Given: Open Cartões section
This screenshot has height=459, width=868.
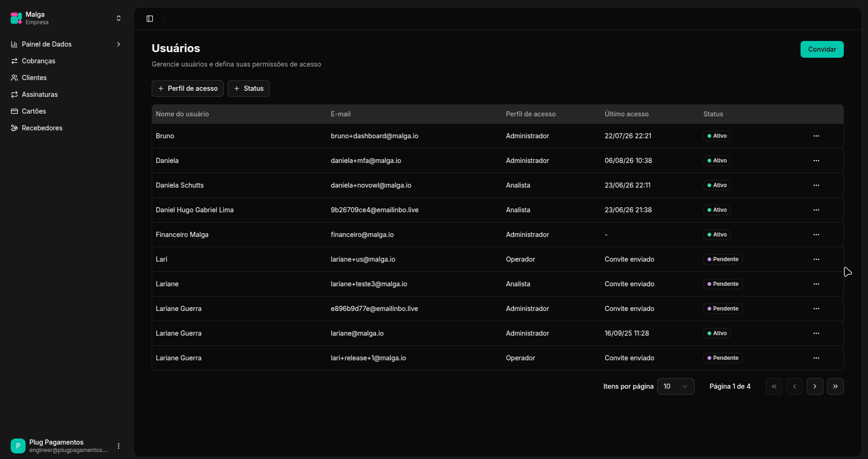Looking at the screenshot, I should (66, 111).
